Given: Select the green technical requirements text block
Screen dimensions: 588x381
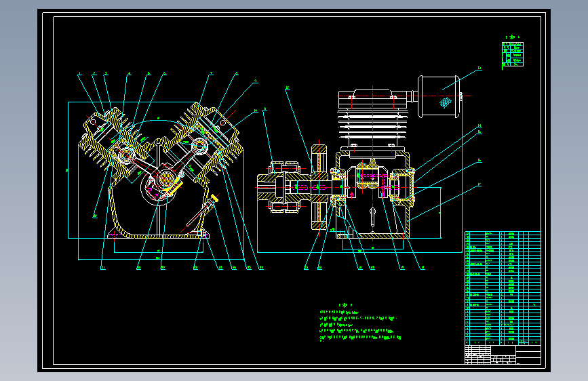Looking at the screenshot, I should pyautogui.click(x=360, y=323).
